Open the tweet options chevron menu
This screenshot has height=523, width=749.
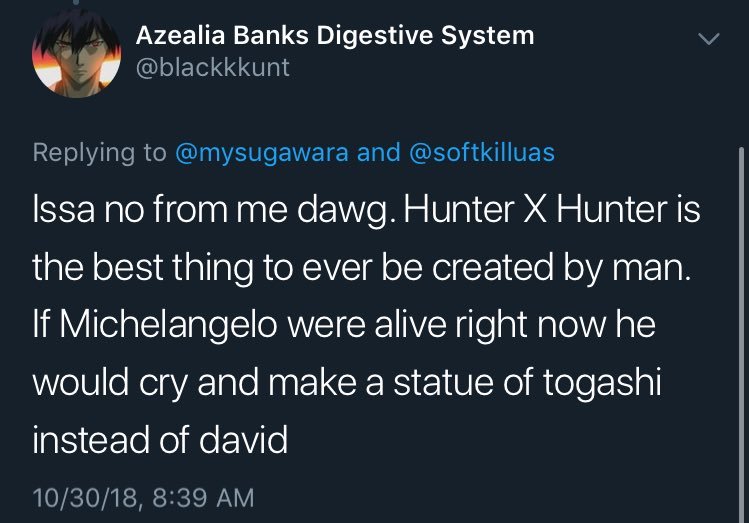tap(708, 39)
